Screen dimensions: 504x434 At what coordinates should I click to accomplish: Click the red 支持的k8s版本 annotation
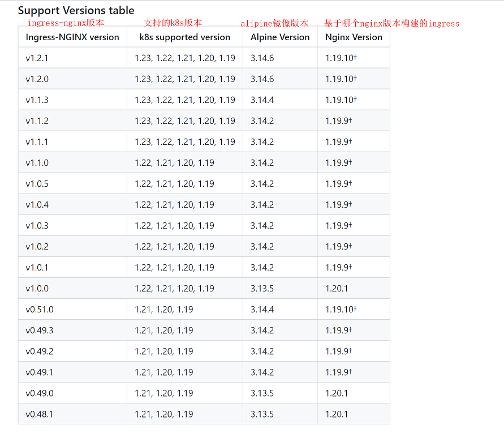(173, 23)
